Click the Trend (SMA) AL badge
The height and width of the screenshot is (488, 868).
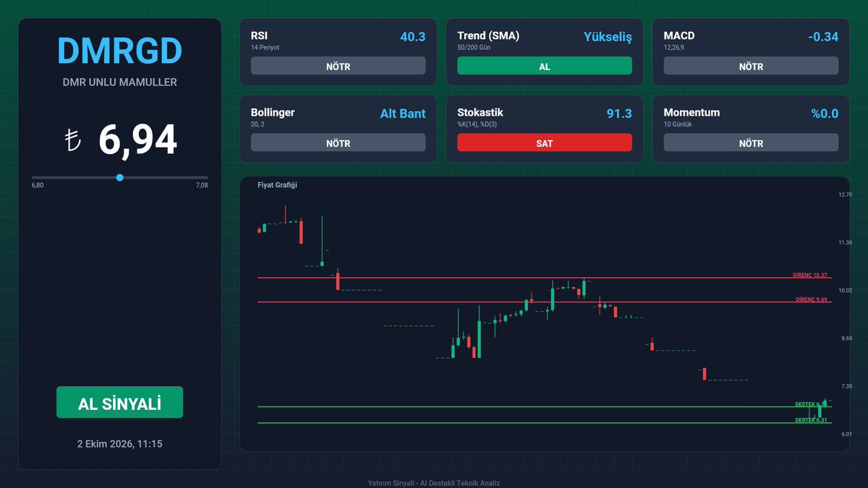tap(545, 66)
